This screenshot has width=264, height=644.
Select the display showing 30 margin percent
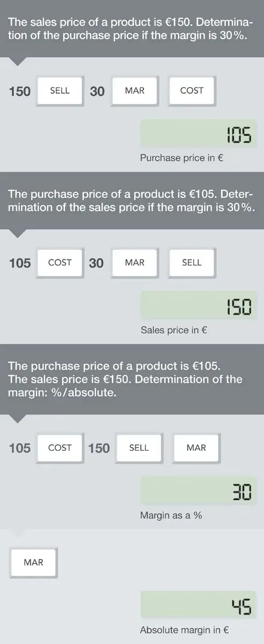pos(199,491)
